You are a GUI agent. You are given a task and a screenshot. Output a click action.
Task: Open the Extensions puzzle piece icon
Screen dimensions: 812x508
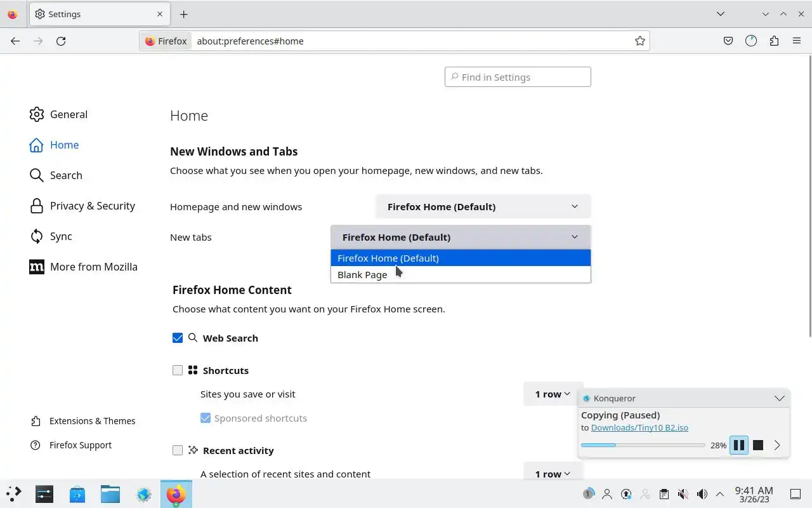(774, 41)
